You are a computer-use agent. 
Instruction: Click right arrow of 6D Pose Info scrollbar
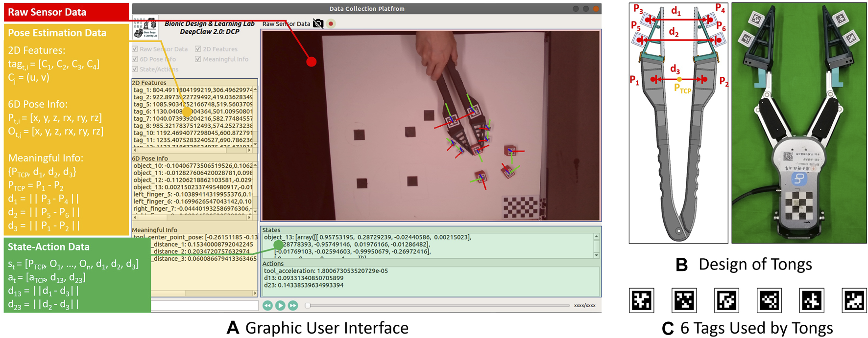coord(249,217)
